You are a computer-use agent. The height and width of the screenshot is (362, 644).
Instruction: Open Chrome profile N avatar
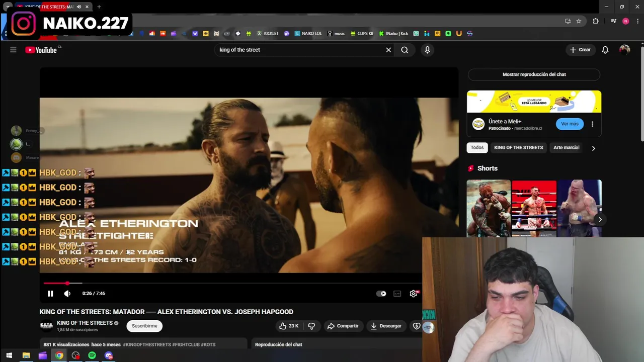click(x=625, y=21)
